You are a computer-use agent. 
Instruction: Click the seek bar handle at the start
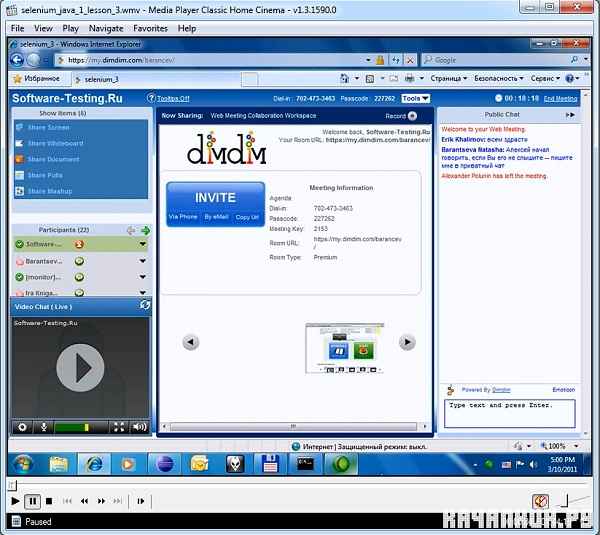[12, 486]
